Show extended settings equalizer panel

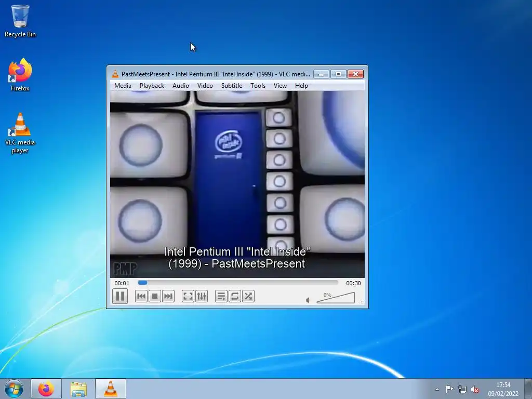pos(202,296)
